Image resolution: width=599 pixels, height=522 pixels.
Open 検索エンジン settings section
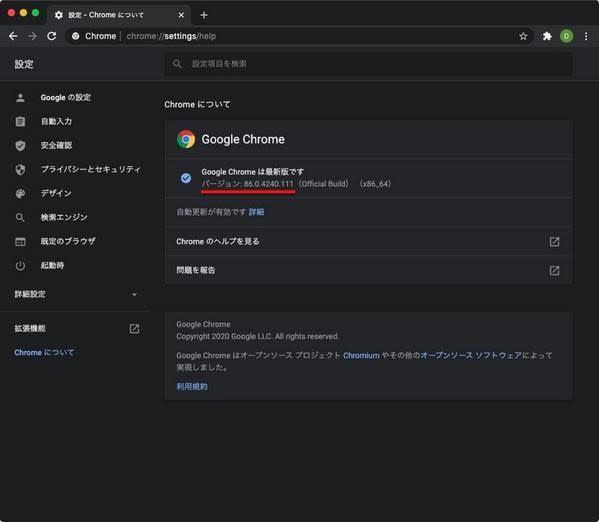64,217
